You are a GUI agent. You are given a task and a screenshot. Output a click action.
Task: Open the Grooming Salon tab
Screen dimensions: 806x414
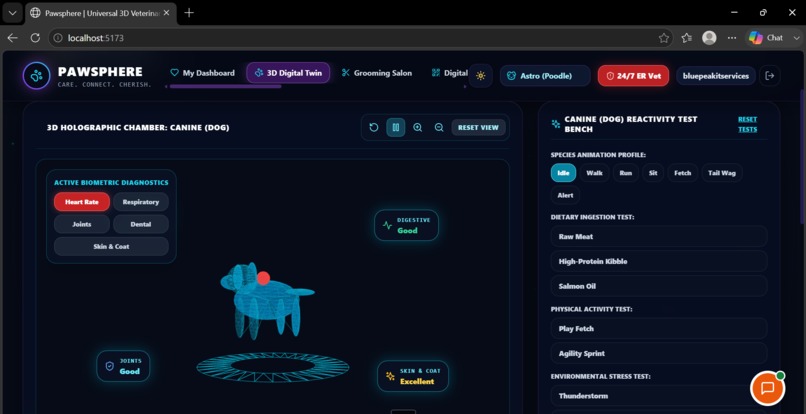point(377,73)
